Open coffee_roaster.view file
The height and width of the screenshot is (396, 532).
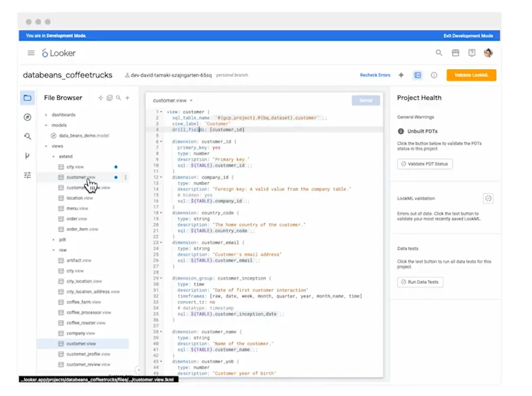86,323
